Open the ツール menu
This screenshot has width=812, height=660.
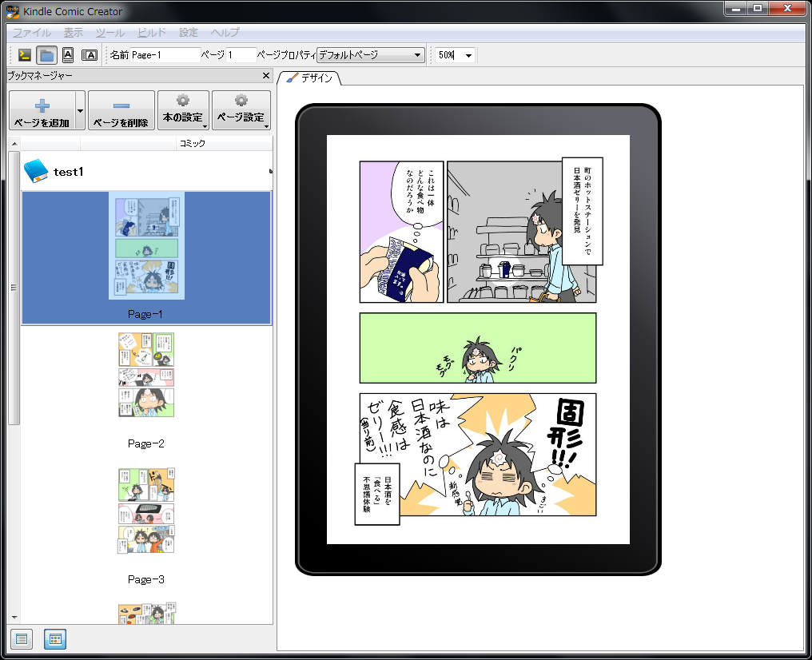[109, 32]
